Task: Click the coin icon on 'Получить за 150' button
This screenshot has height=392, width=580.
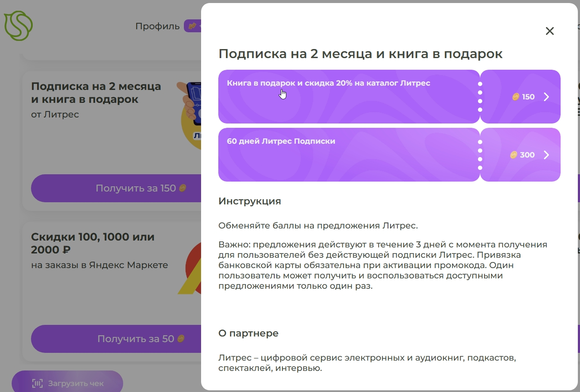Action: click(183, 188)
